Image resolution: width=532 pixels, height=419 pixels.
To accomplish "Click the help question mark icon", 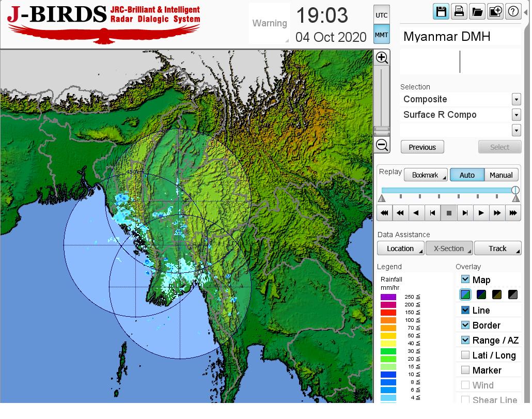I will [513, 12].
